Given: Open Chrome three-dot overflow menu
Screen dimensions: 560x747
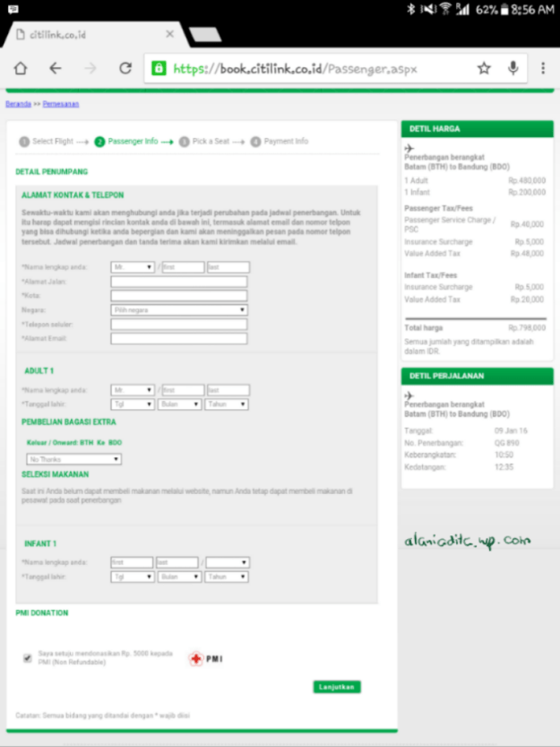Looking at the screenshot, I should [x=543, y=68].
